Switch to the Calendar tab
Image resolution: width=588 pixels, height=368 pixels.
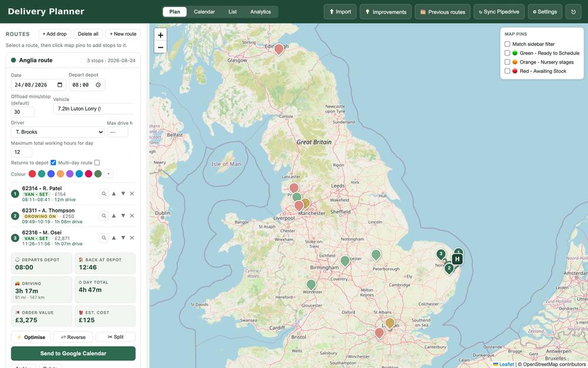point(205,12)
